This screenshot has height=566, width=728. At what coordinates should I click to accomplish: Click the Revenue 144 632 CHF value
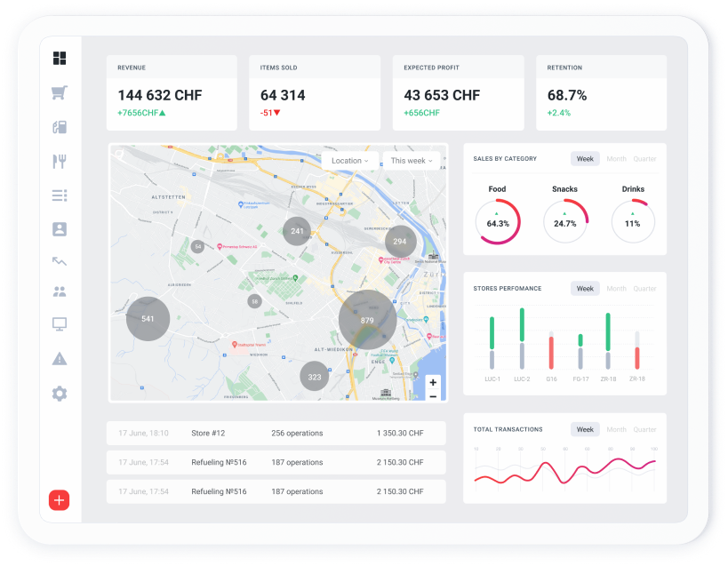[x=160, y=95]
